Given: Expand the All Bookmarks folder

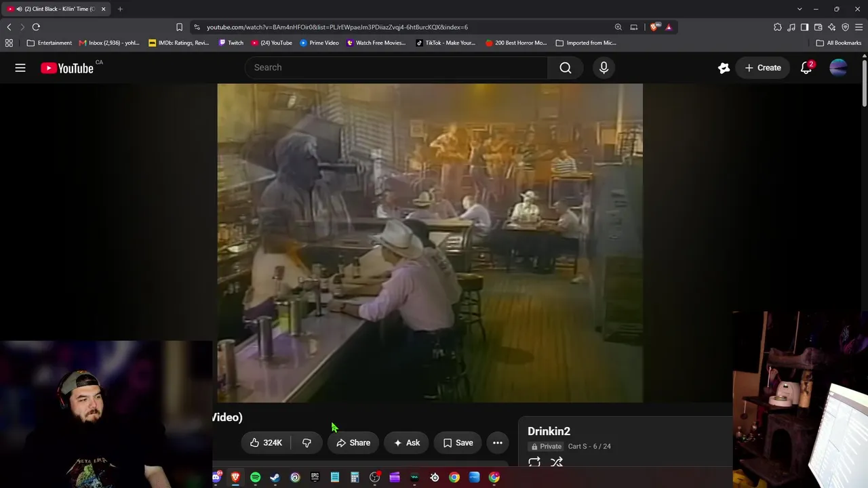Looking at the screenshot, I should pyautogui.click(x=839, y=43).
